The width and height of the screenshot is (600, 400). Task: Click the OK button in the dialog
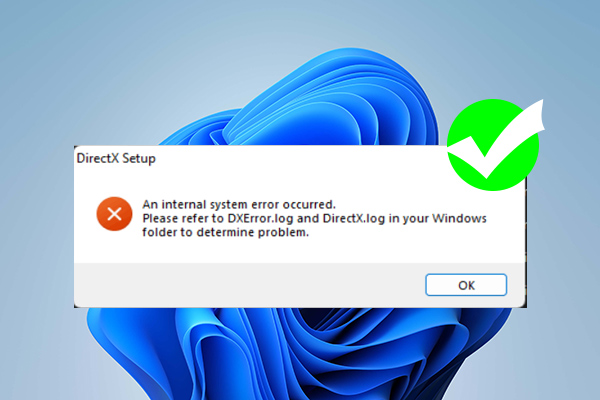tap(466, 285)
